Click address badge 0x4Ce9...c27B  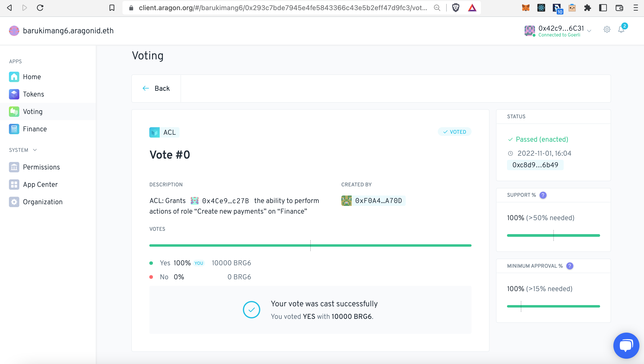click(x=220, y=201)
